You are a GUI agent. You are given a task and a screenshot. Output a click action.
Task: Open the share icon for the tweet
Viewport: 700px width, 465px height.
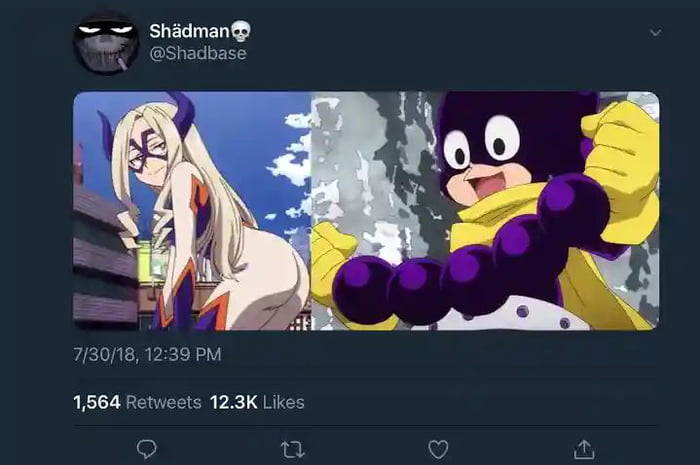pyautogui.click(x=584, y=450)
